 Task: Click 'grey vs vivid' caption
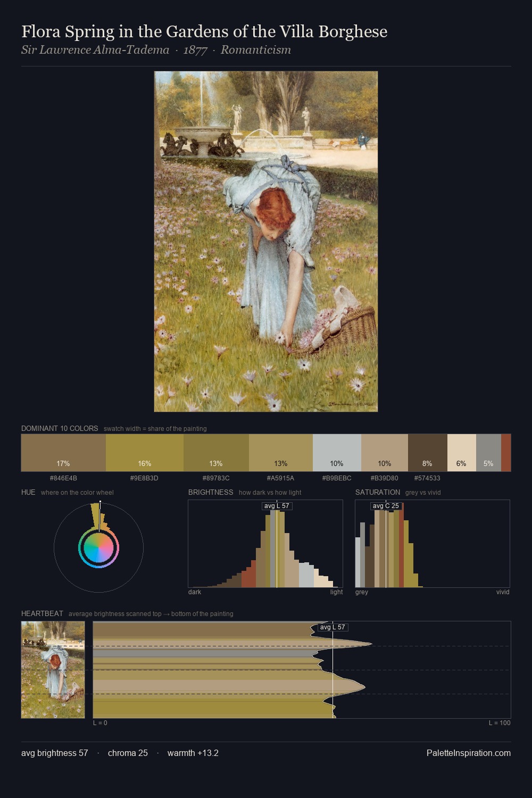coord(423,493)
